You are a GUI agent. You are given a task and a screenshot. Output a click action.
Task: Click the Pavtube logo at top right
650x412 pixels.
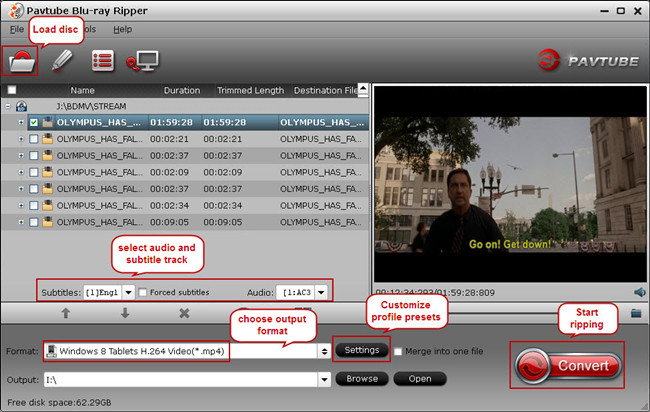(x=588, y=61)
